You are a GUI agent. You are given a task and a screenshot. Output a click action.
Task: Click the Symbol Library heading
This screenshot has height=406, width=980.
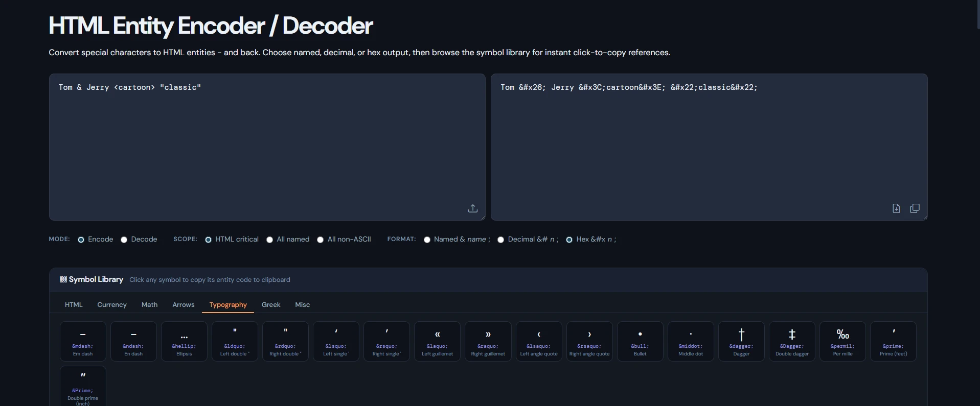click(x=96, y=279)
